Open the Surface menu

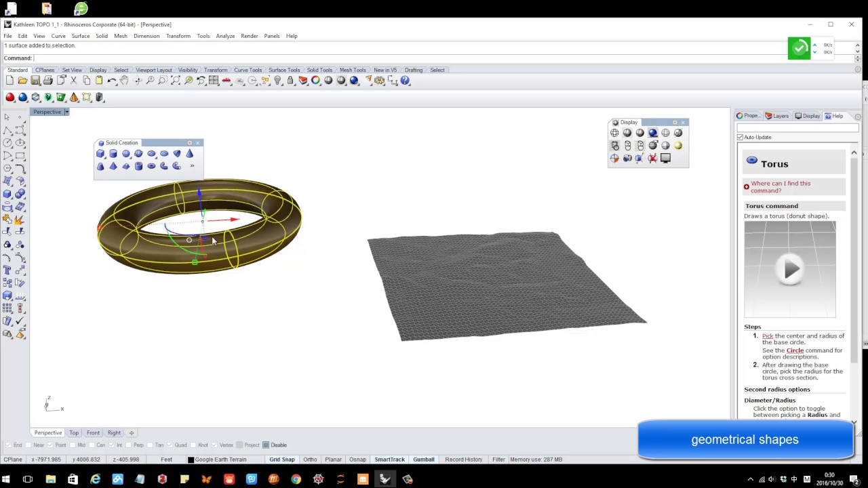pos(81,36)
